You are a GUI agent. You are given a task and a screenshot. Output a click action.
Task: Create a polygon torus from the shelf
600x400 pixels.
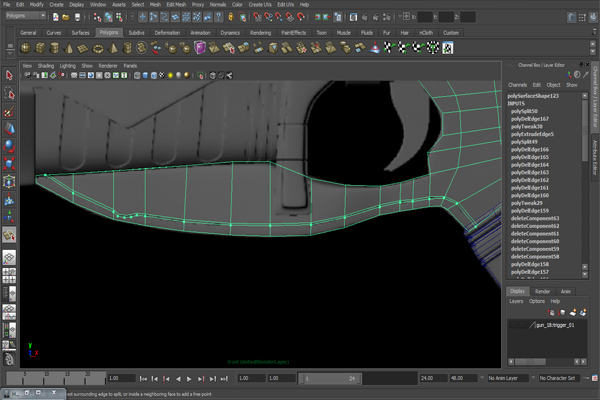pos(98,48)
